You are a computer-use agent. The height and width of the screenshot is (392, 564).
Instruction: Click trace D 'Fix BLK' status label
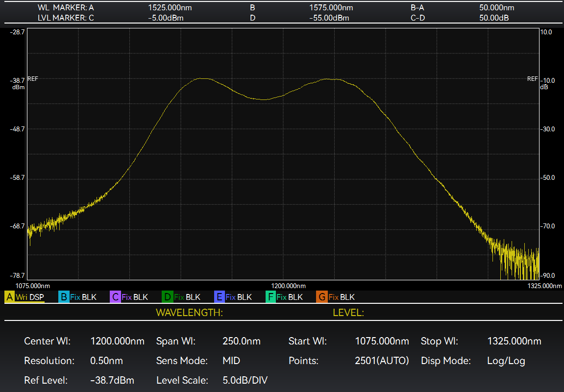click(x=187, y=297)
